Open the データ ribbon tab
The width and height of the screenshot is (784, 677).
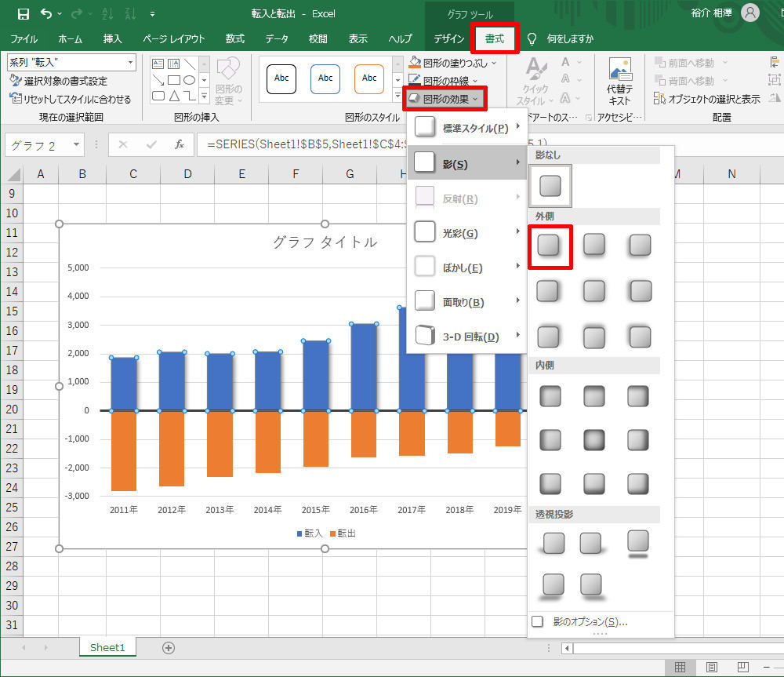coord(277,38)
